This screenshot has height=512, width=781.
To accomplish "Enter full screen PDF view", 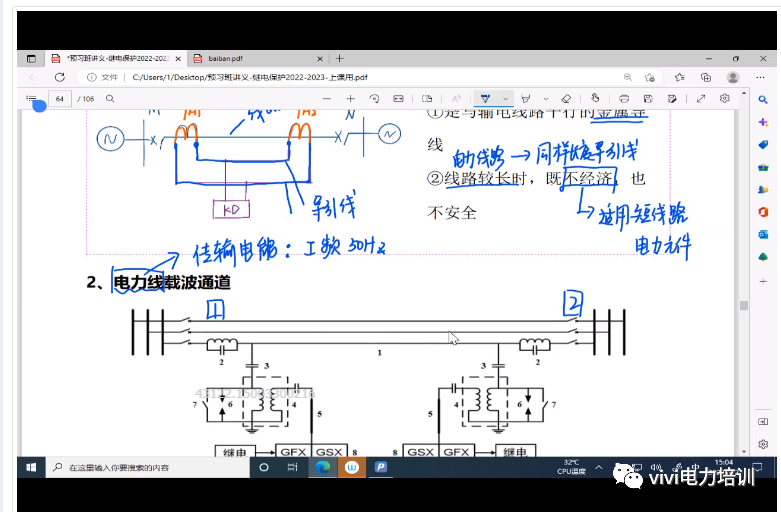I will pyautogui.click(x=701, y=99).
